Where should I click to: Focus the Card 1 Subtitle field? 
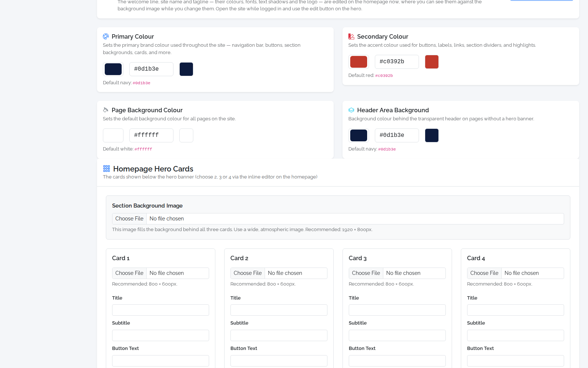(161, 335)
